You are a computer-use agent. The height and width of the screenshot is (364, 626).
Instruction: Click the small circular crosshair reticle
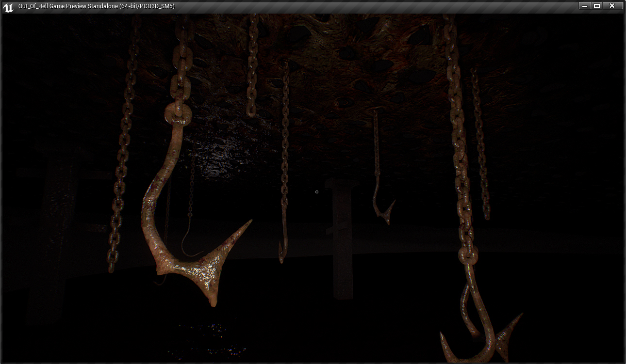click(317, 192)
